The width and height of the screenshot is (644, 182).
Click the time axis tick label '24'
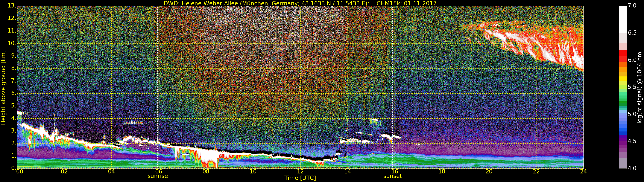pyautogui.click(x=583, y=172)
